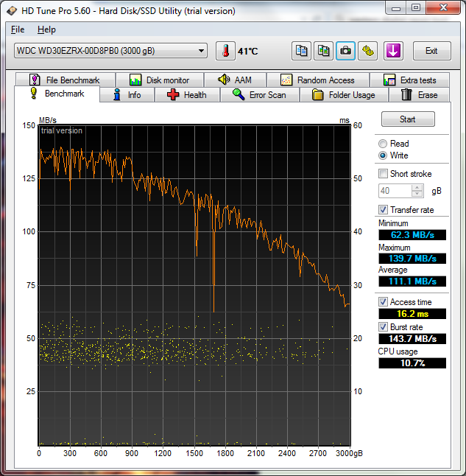Click the Average 111.1 MB/s value
Screen dimensions: 466x476
(x=412, y=281)
